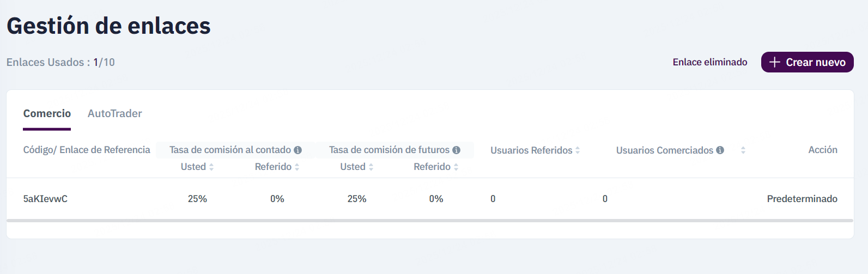Open the Enlace eliminado link
The width and height of the screenshot is (868, 274).
[709, 62]
